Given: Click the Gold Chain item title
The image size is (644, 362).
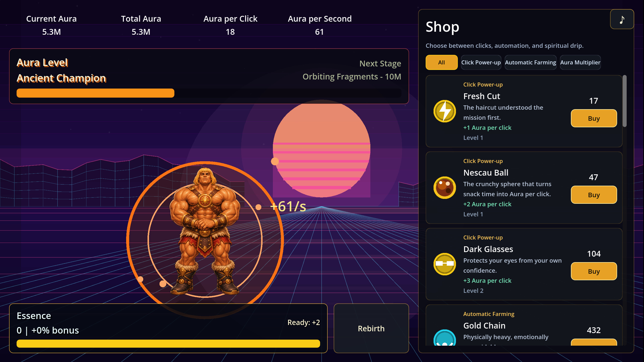Looking at the screenshot, I should pyautogui.click(x=484, y=326).
